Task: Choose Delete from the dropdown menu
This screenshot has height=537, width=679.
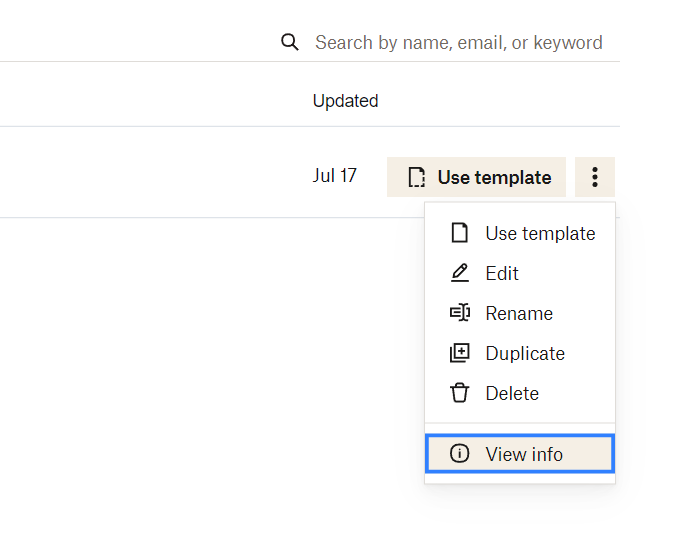Action: [x=520, y=393]
